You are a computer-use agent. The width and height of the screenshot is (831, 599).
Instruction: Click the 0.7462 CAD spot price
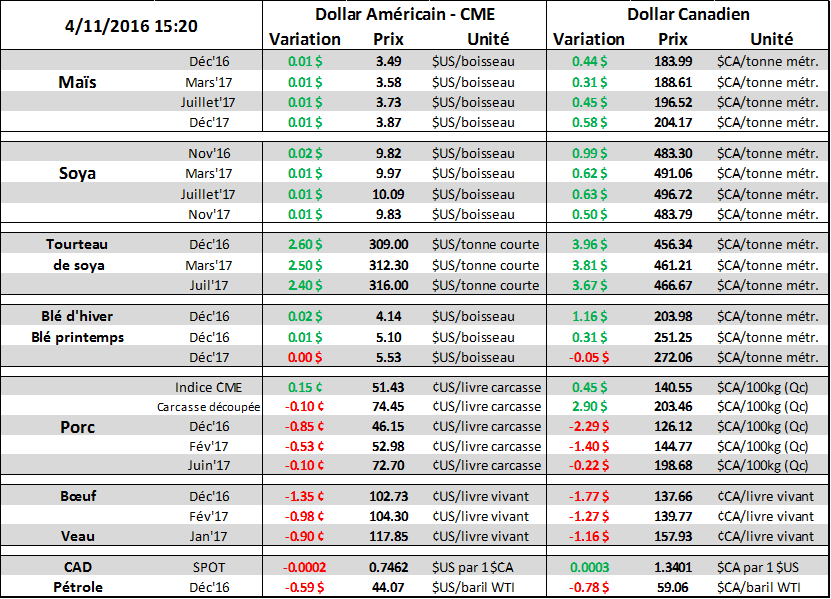click(388, 568)
